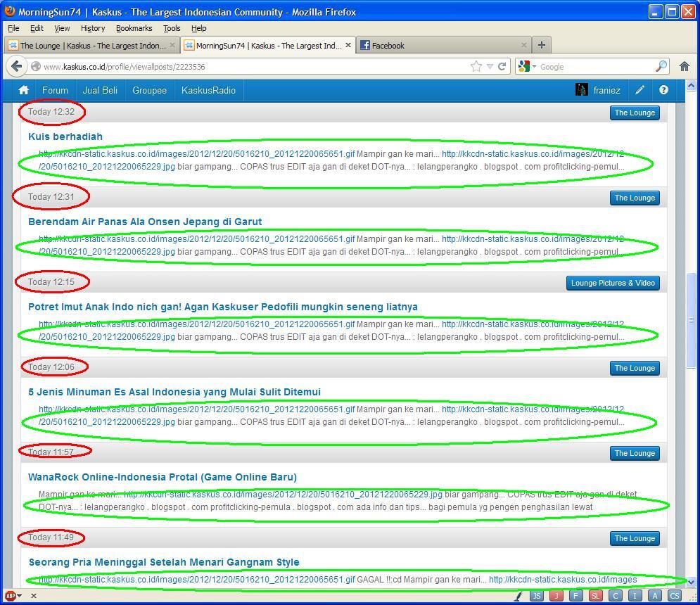Open the Kaskus help question mark icon
The image size is (700, 605).
click(663, 90)
